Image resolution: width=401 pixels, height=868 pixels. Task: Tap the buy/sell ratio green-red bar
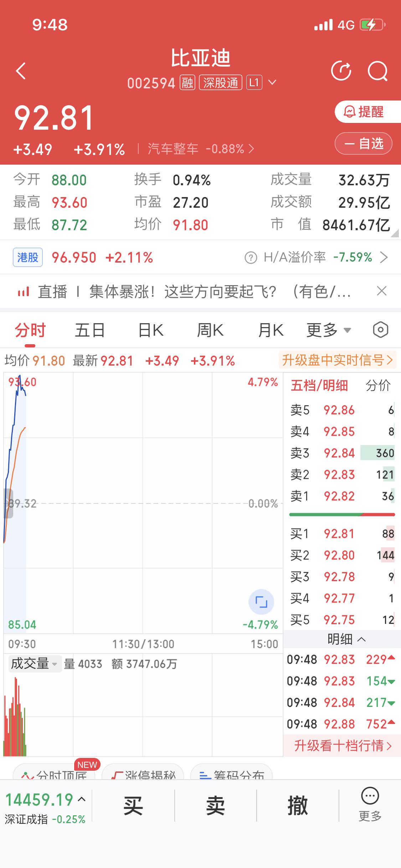click(x=342, y=515)
